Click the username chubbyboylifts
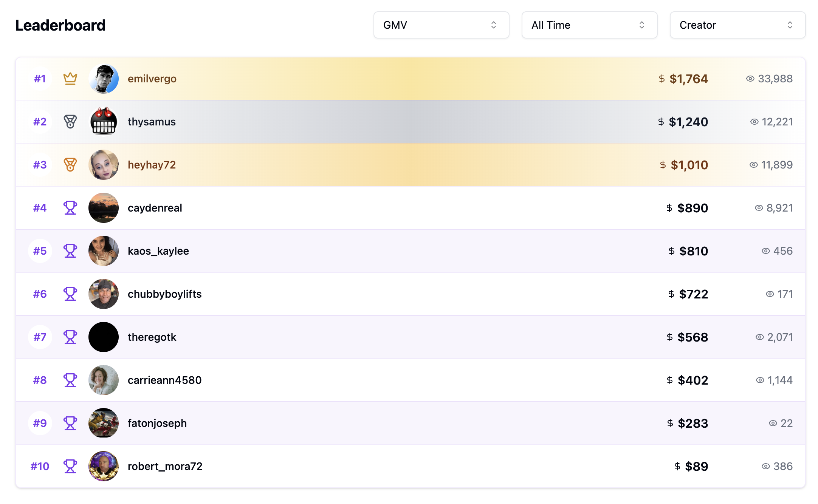This screenshot has height=504, width=818. click(164, 294)
